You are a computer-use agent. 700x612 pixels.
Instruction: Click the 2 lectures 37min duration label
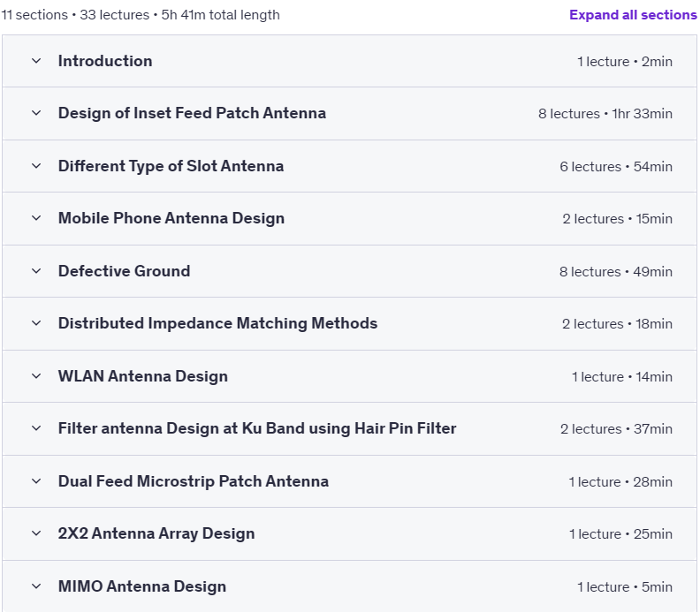pyautogui.click(x=616, y=428)
